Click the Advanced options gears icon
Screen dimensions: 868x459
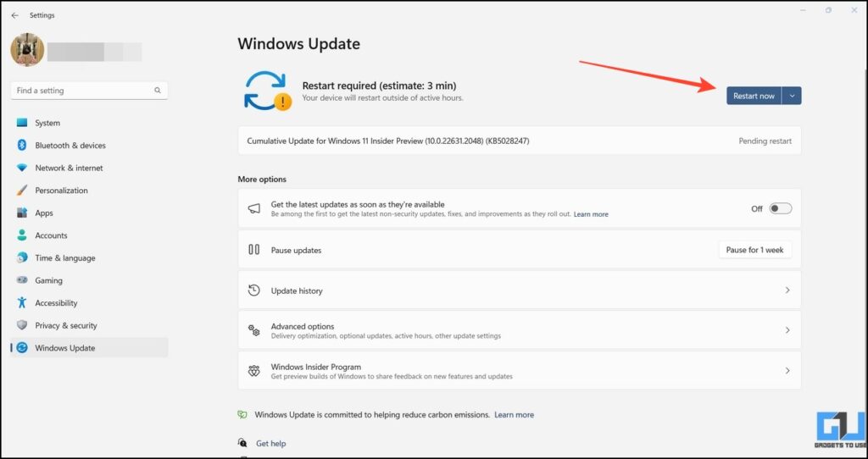pyautogui.click(x=253, y=330)
